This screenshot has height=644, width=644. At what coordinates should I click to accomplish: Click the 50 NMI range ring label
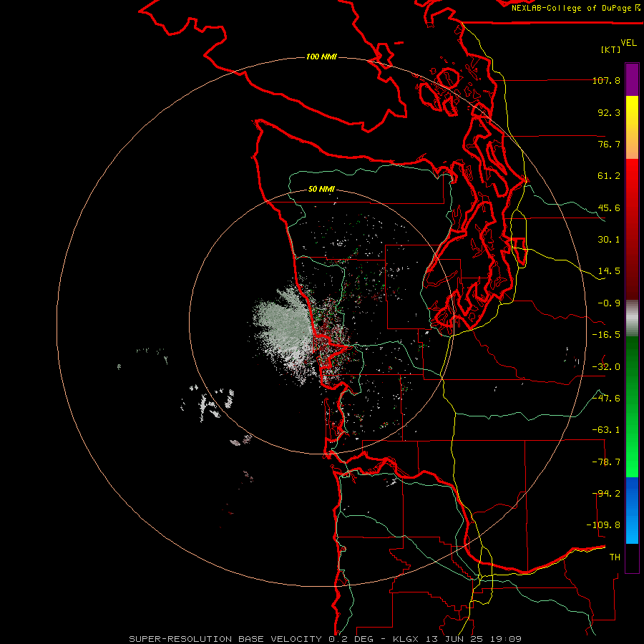coord(321,190)
